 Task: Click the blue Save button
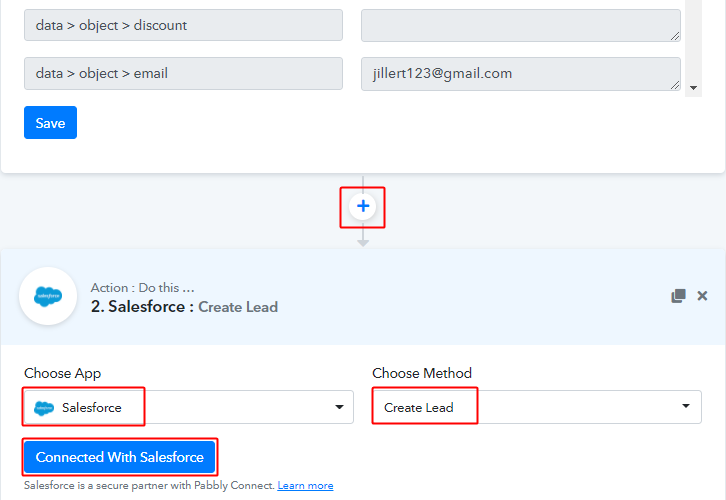tap(50, 123)
